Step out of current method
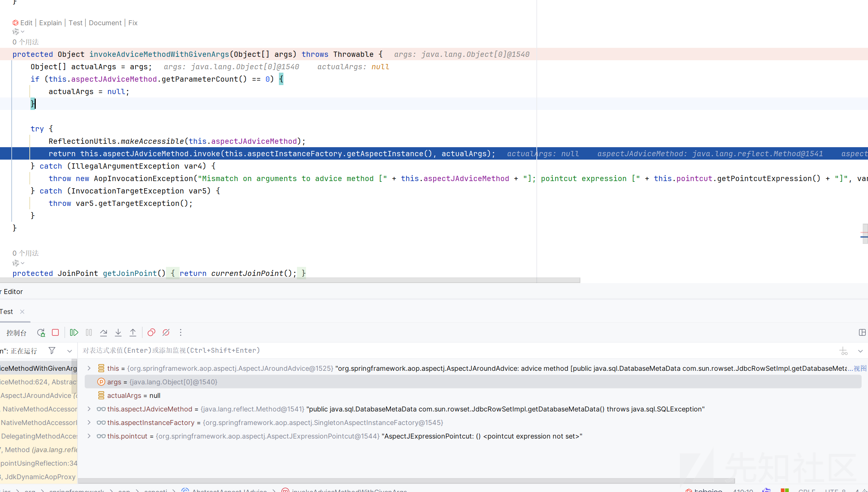Image resolution: width=868 pixels, height=492 pixels. point(133,333)
